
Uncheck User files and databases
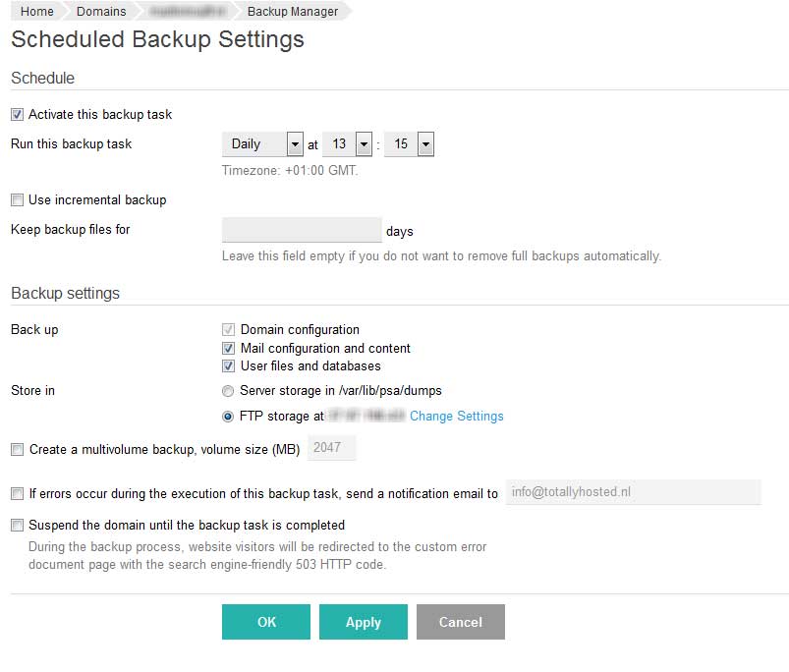229,366
